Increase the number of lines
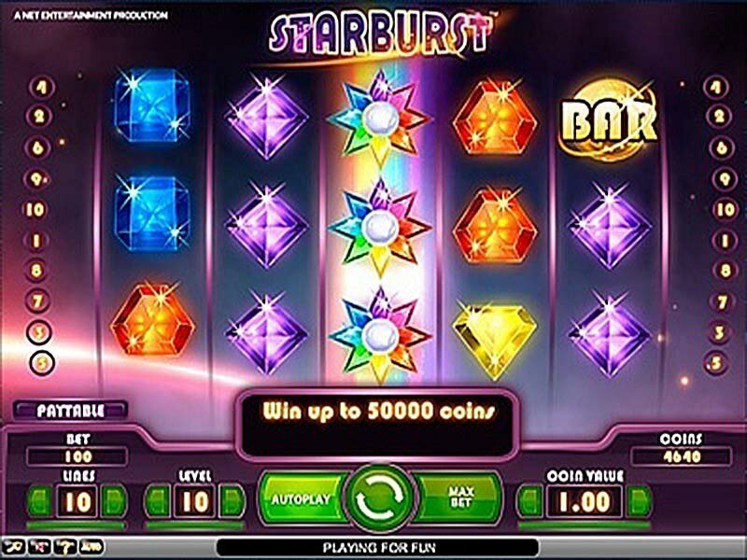 tap(114, 501)
